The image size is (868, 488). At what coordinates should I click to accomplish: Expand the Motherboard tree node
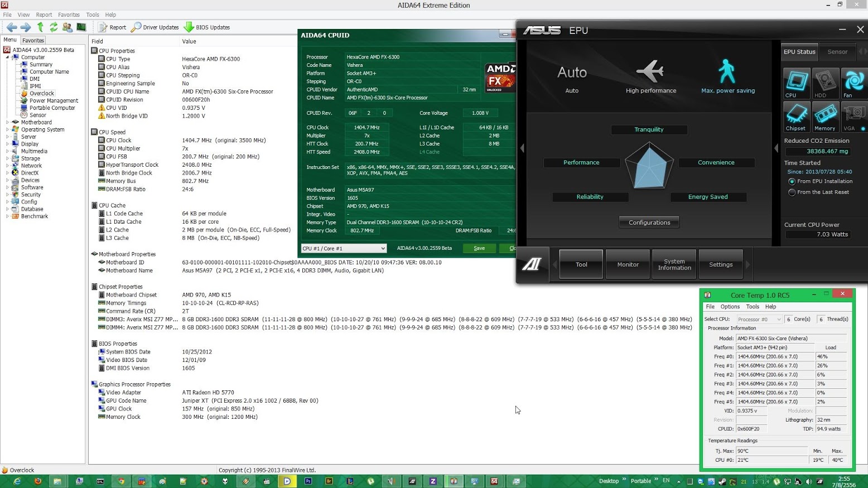[x=7, y=122]
